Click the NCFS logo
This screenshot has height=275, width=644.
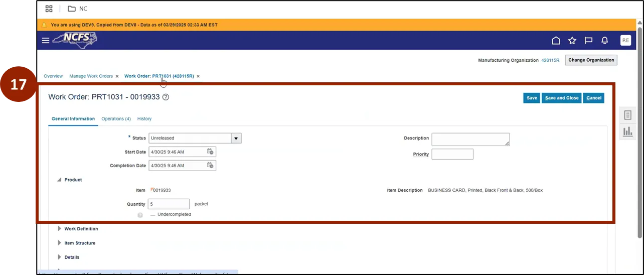[x=75, y=39]
